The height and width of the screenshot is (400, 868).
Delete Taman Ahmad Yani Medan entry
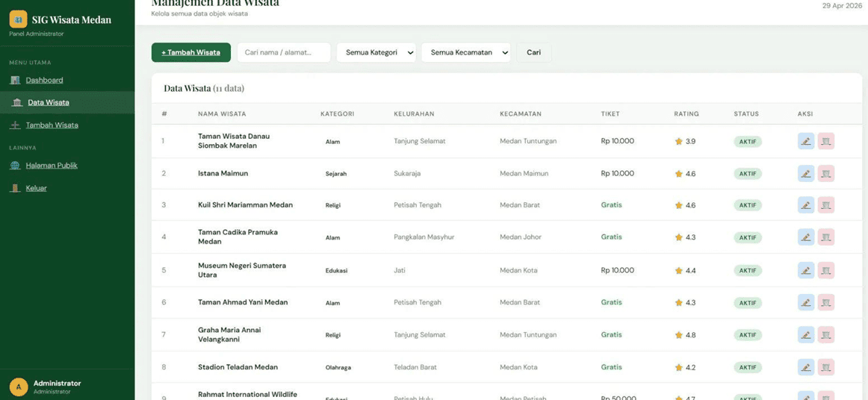pos(826,303)
